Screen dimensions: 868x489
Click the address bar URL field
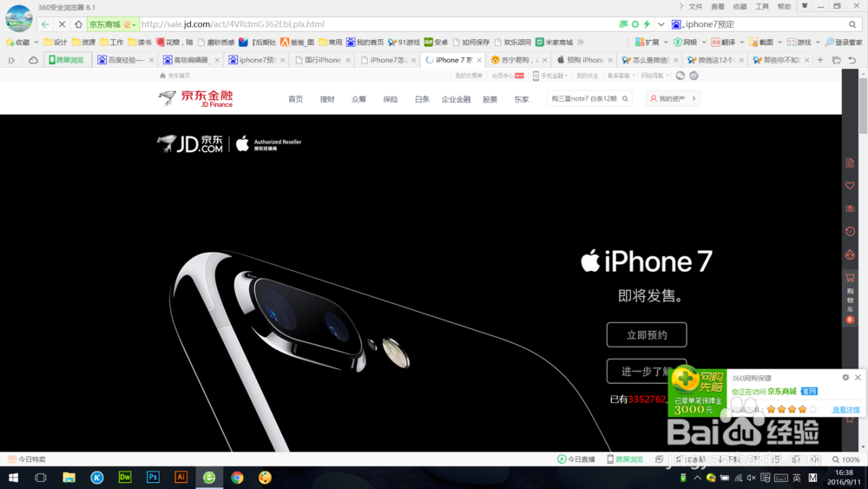(x=377, y=24)
